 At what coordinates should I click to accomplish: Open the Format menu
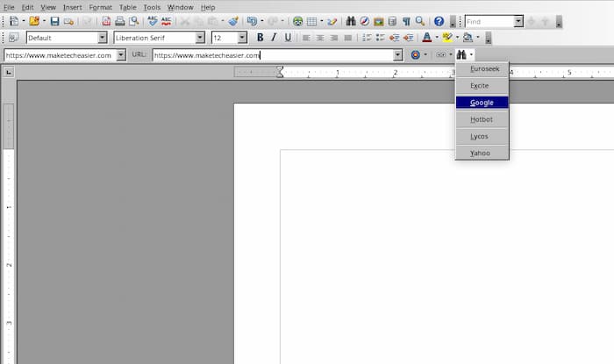(x=100, y=7)
